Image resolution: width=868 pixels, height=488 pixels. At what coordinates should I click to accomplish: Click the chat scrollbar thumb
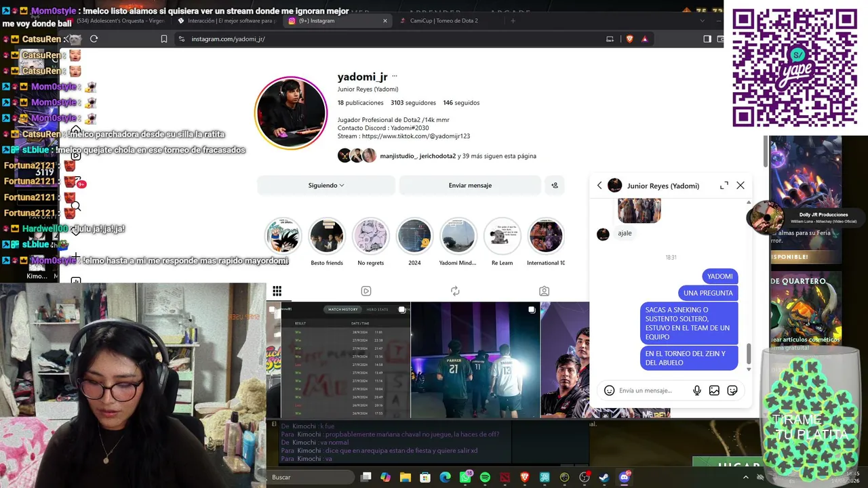click(749, 354)
